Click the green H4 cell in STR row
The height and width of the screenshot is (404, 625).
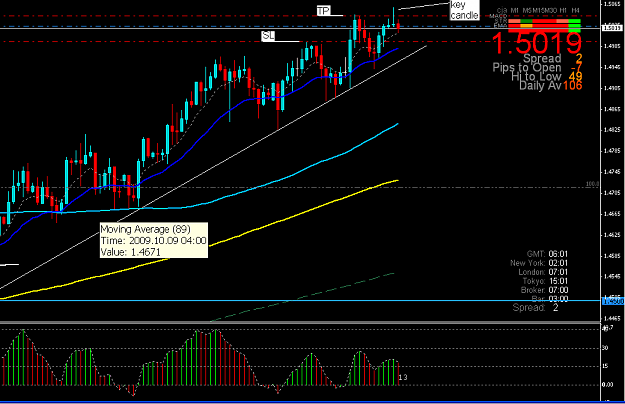574,21
